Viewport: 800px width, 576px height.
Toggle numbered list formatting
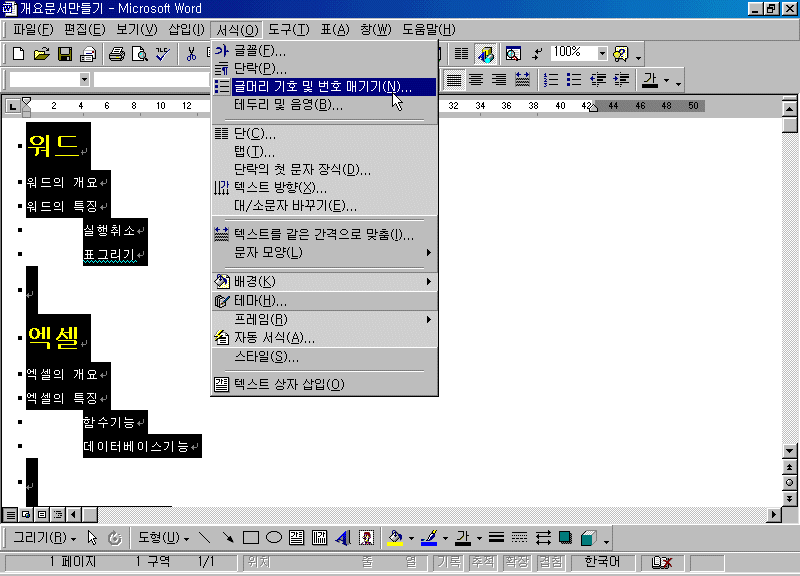point(551,80)
